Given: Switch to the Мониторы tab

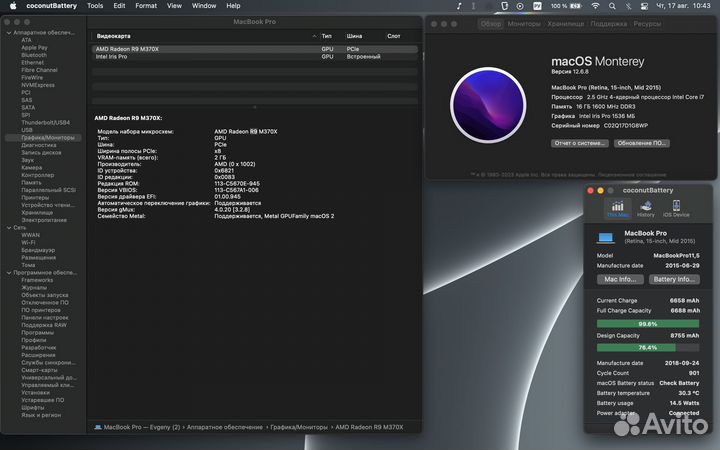Looking at the screenshot, I should click(524, 23).
